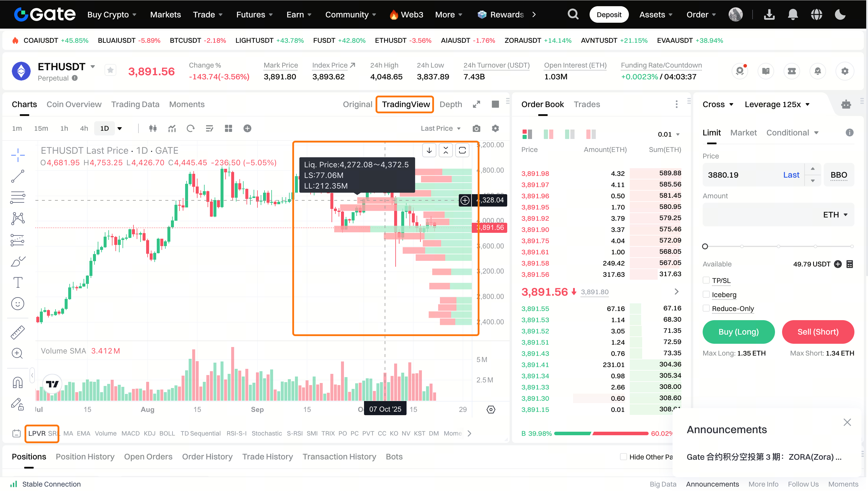Open the Depth chart tab

pyautogui.click(x=450, y=104)
